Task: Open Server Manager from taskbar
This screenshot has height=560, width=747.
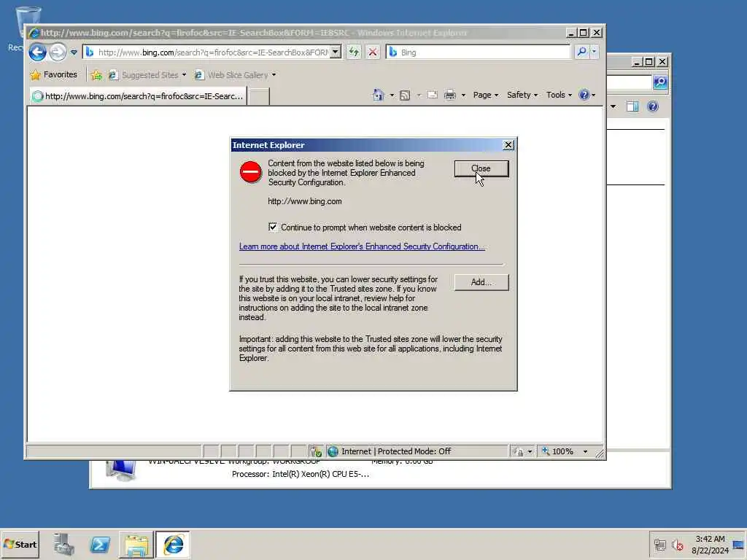Action: coord(63,544)
